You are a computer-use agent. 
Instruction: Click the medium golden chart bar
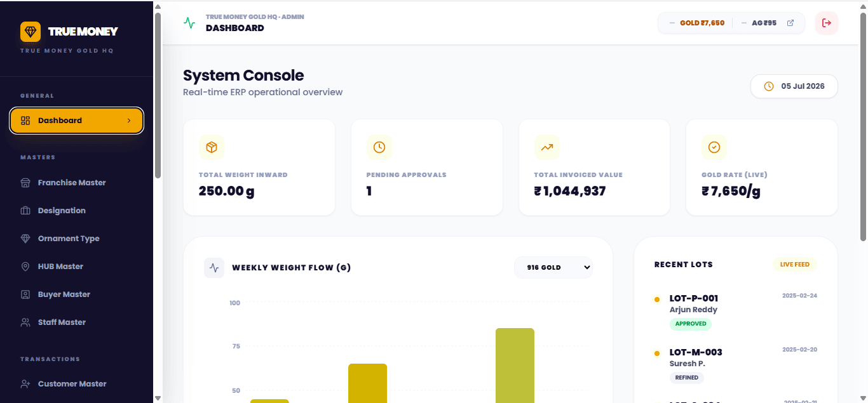(367, 383)
